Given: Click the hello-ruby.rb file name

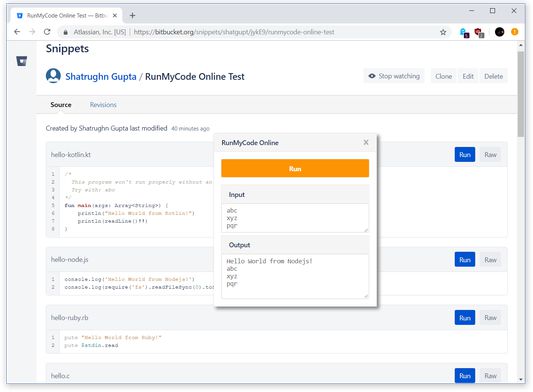Looking at the screenshot, I should point(69,318).
